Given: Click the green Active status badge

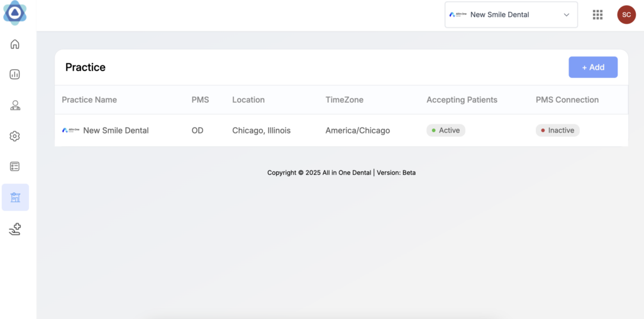Looking at the screenshot, I should point(445,130).
